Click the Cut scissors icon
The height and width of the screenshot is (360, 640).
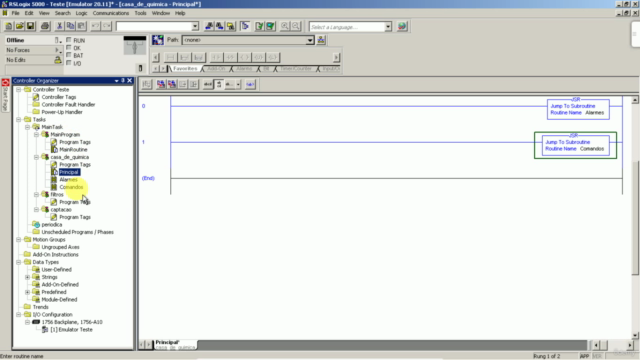click(59, 26)
